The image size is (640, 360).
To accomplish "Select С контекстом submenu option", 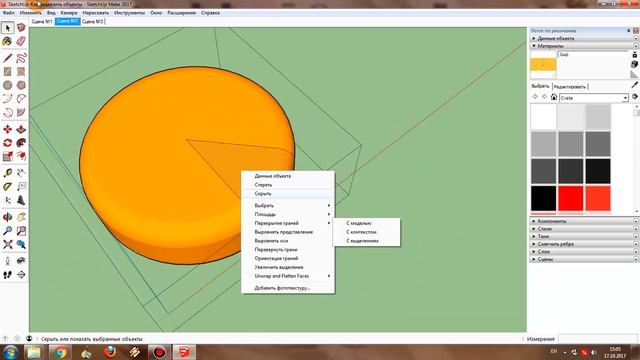I will [x=366, y=232].
